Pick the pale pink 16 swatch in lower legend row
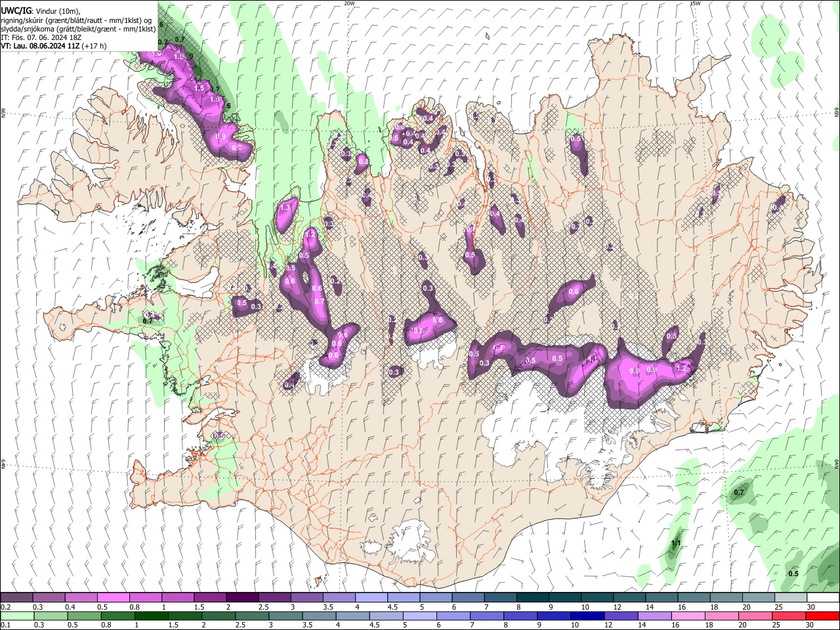 [x=688, y=616]
